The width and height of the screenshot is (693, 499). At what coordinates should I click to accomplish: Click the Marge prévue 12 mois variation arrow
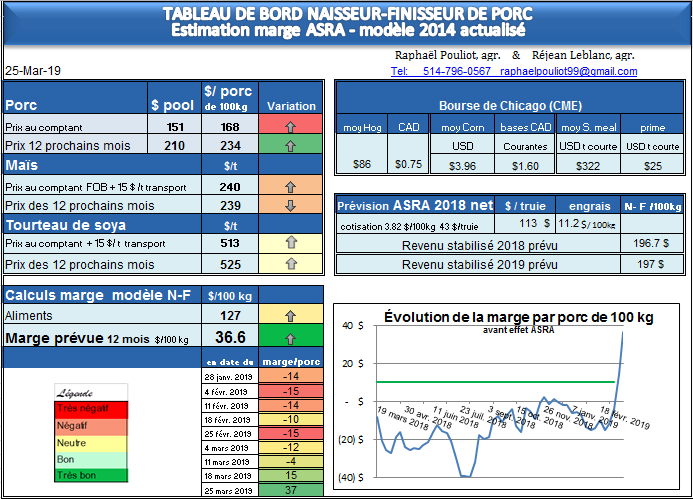tap(291, 338)
